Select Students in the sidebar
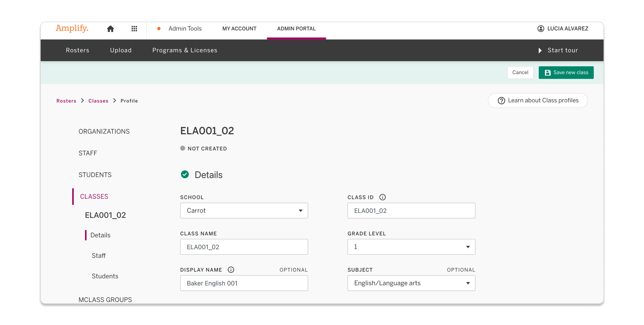This screenshot has height=325, width=644. (95, 175)
